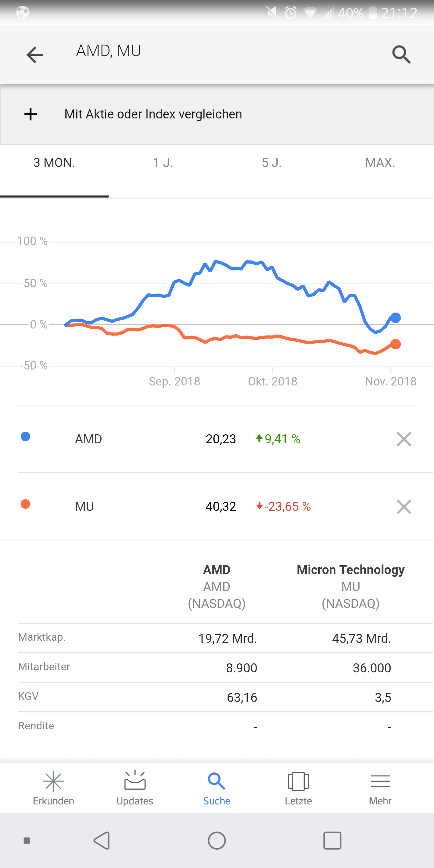Tap the blue AMD color dot
Viewport: 434px width, 868px height.
[26, 437]
